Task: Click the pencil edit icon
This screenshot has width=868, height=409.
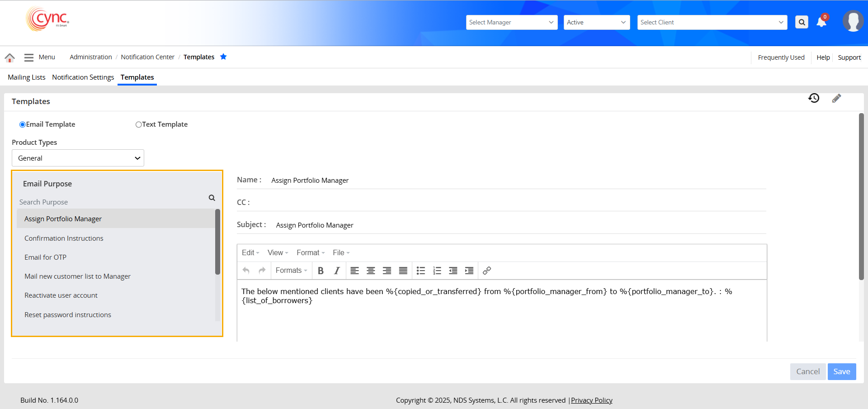Action: tap(836, 98)
